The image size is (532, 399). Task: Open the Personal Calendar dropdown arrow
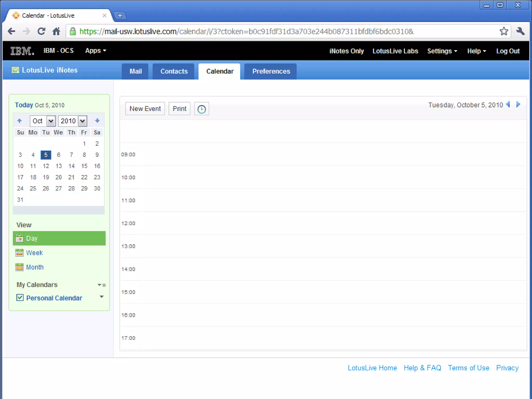click(x=102, y=297)
